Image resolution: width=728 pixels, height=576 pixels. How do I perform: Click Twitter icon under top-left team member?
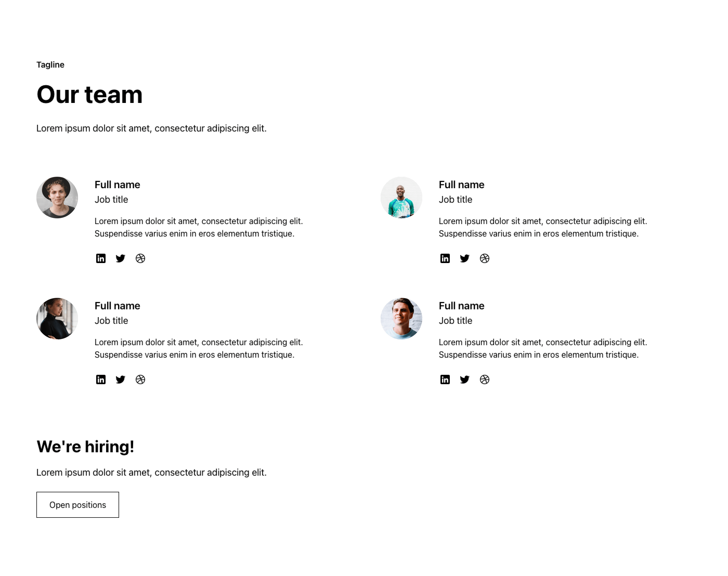120,258
